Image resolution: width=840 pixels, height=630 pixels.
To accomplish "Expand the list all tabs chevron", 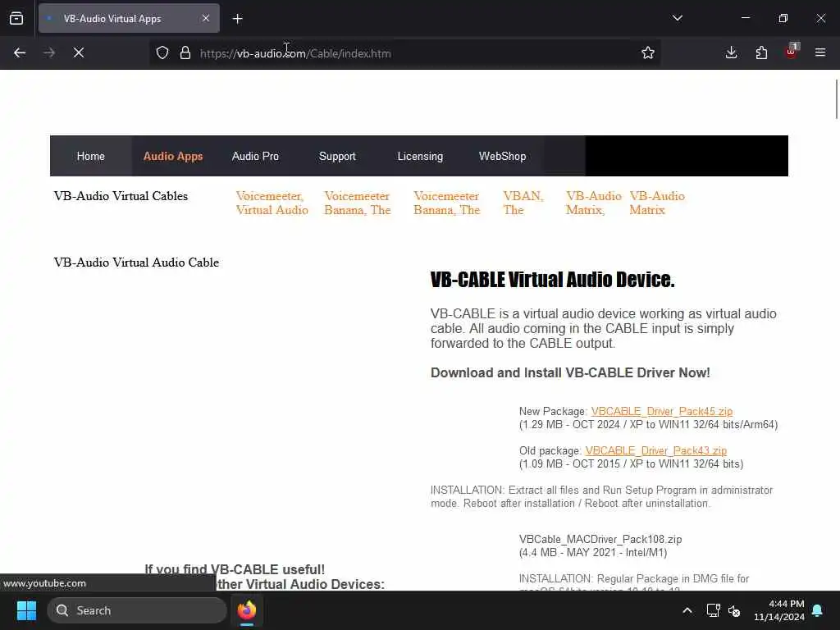I will (x=677, y=18).
